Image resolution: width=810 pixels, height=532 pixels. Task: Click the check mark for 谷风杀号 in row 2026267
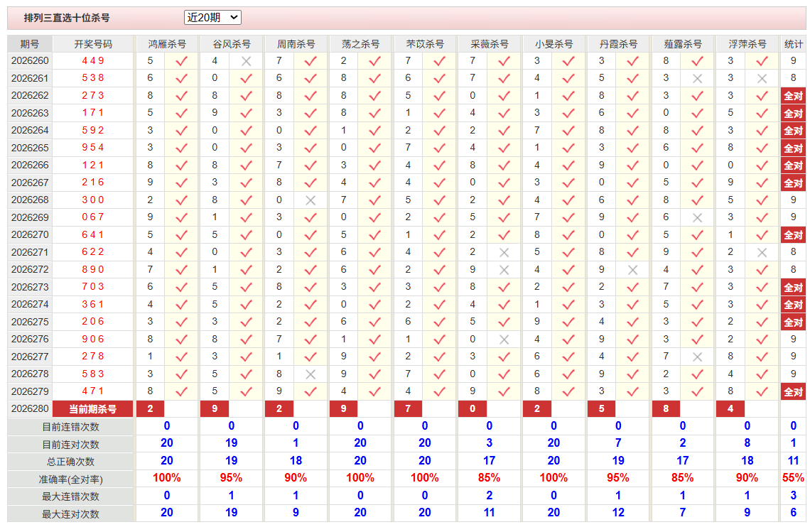point(246,183)
